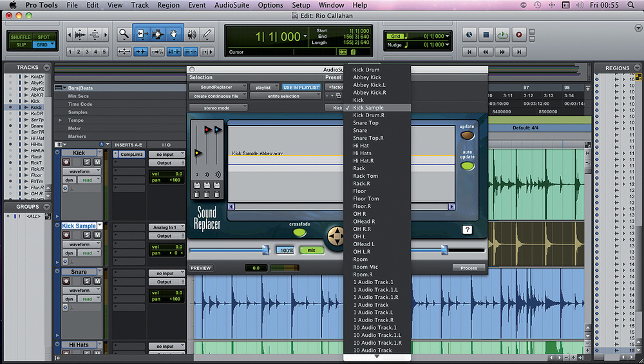Open the Track menu
The width and height of the screenshot is (644, 364).
pos(140,5)
